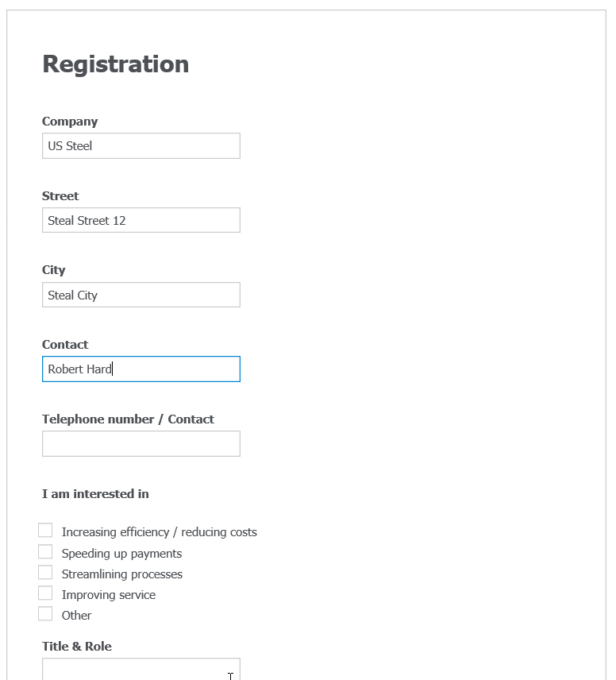Viewport: 616px width, 680px height.
Task: Click the 'Company' field label
Action: [x=70, y=121]
